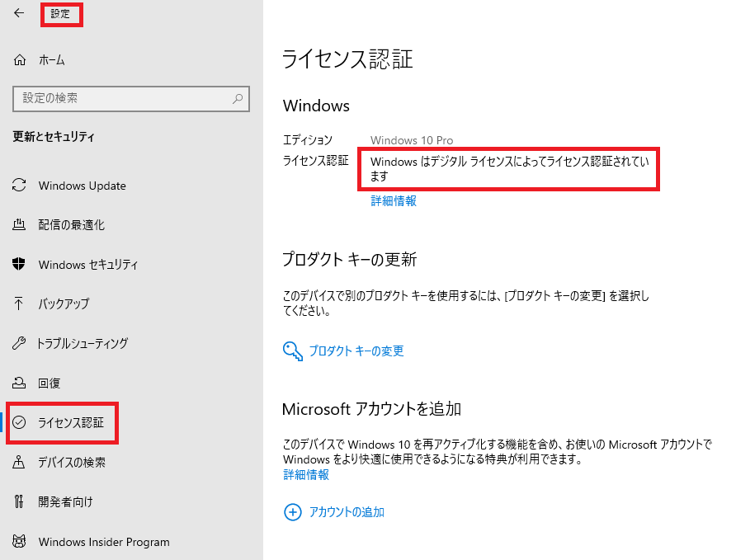The image size is (736, 560).
Task: Click the 配信の最適化 icon
Action: (x=19, y=224)
